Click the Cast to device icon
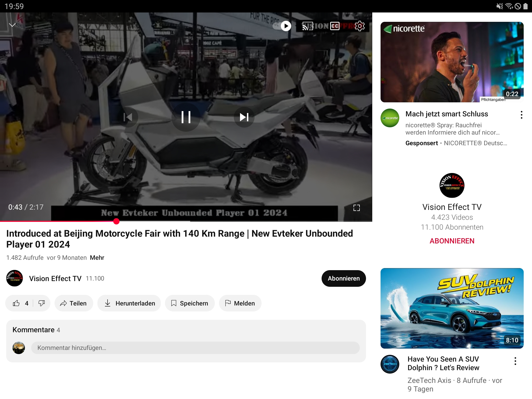 [308, 26]
